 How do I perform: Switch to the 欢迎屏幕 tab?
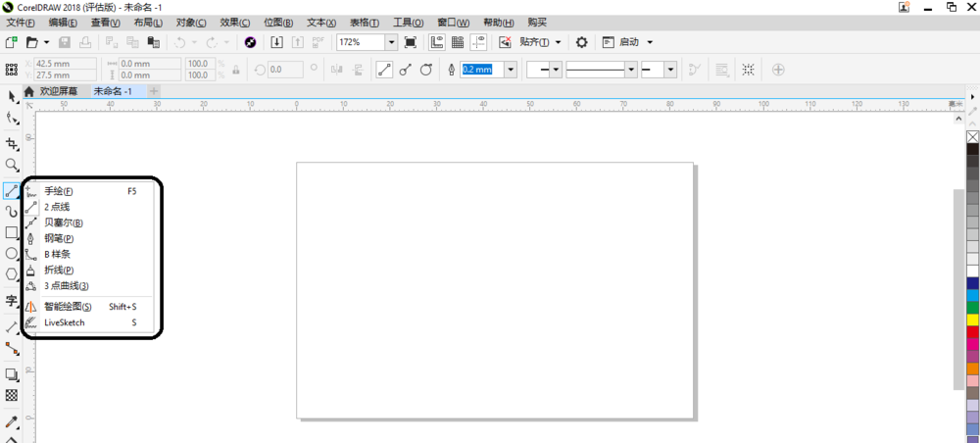click(x=58, y=91)
